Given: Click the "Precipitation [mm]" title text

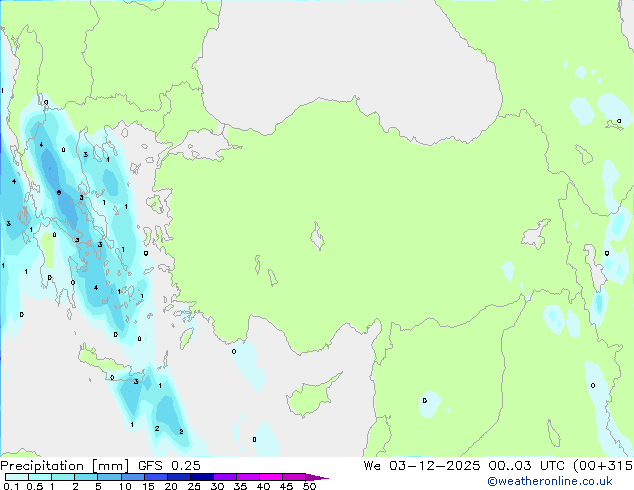Looking at the screenshot, I should click(65, 466).
